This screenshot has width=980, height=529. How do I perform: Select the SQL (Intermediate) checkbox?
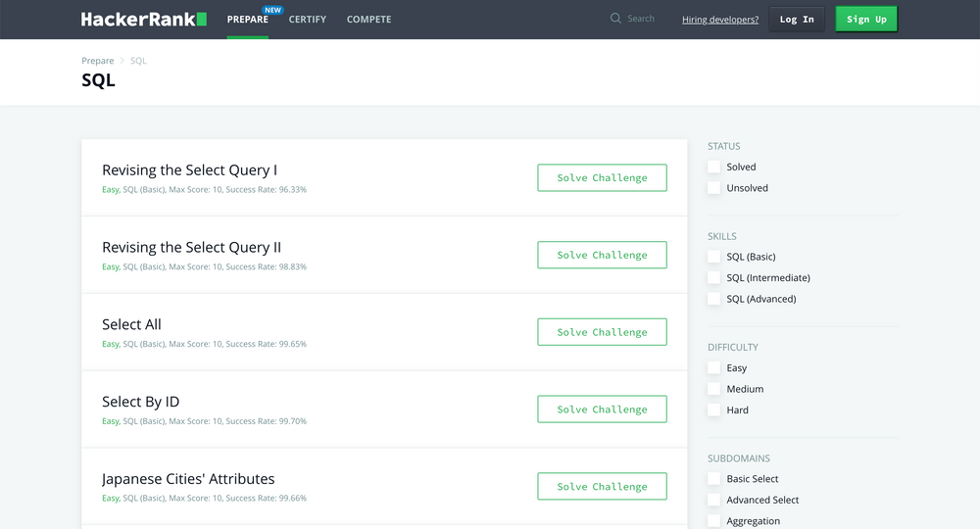[714, 278]
